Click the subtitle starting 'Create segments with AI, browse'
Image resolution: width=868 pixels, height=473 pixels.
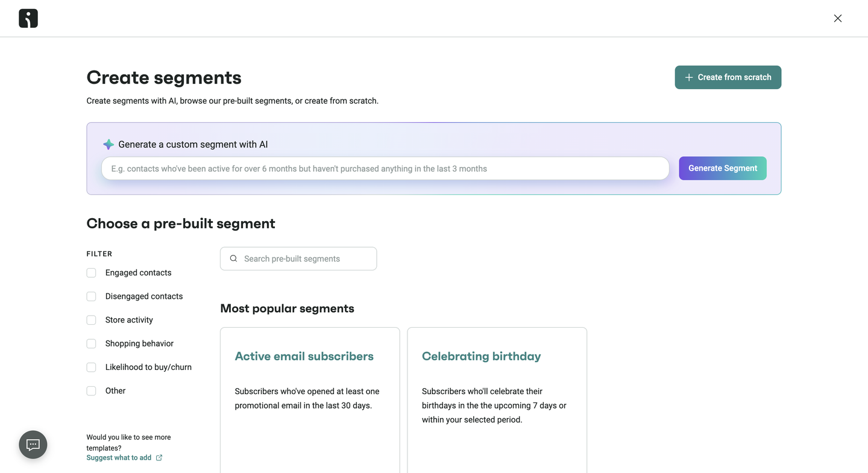[x=233, y=101]
